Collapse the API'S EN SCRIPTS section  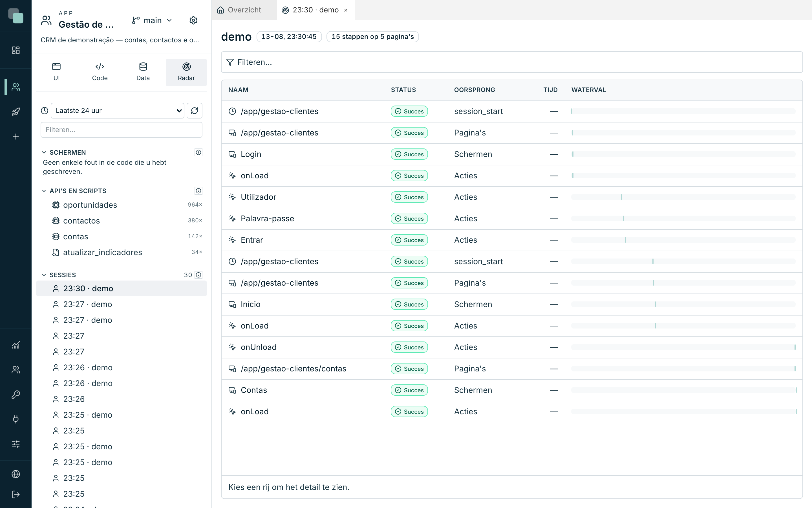pos(44,191)
